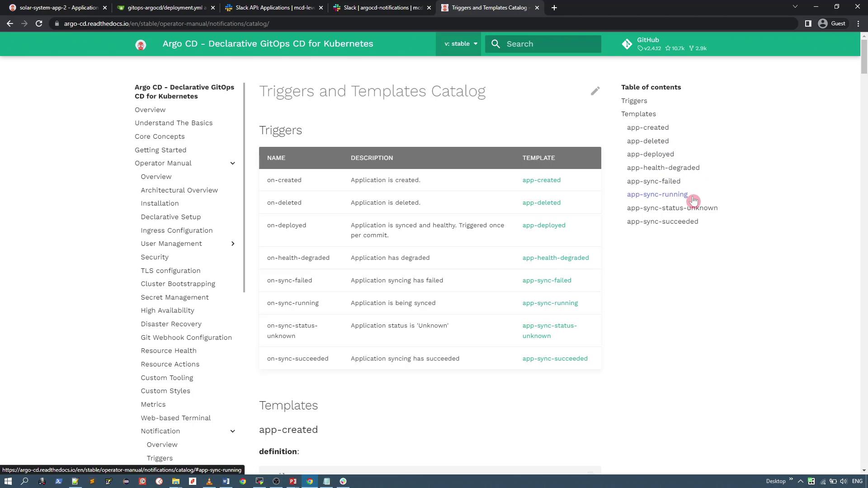
Task: Open the GitHub repository icon link
Action: point(627,44)
